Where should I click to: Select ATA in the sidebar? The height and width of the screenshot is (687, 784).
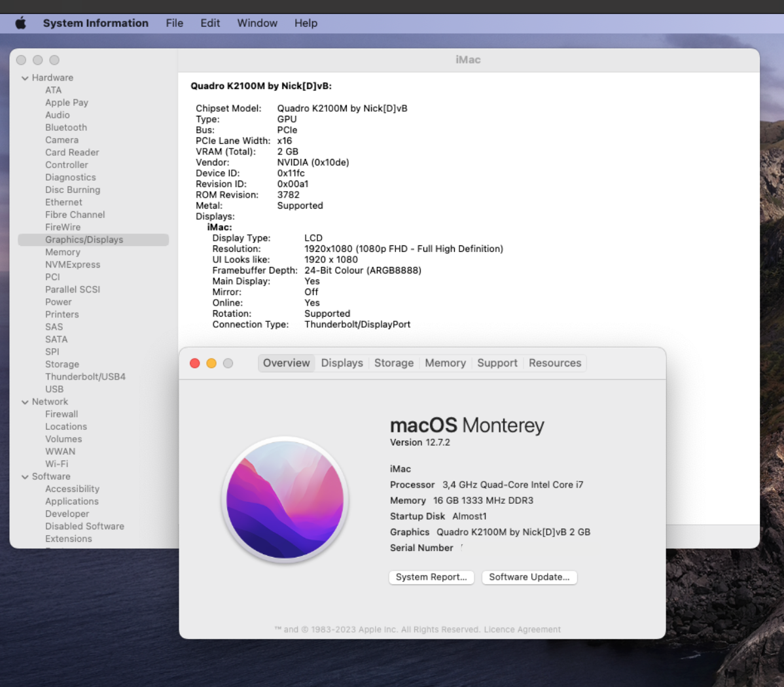54,90
